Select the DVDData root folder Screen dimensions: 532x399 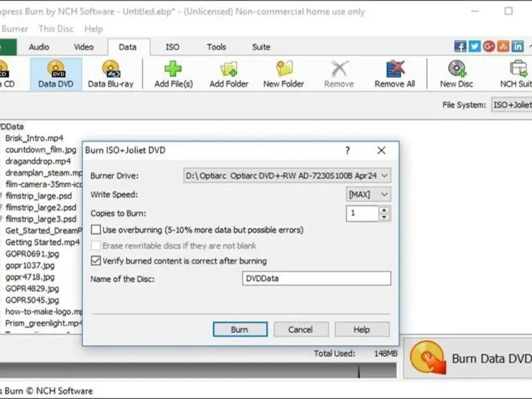pos(12,126)
